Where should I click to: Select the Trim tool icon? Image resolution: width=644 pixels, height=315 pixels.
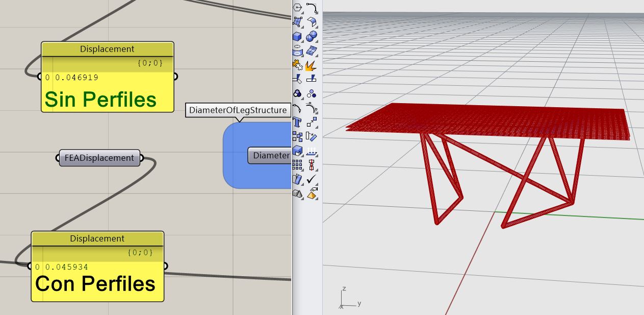[298, 79]
